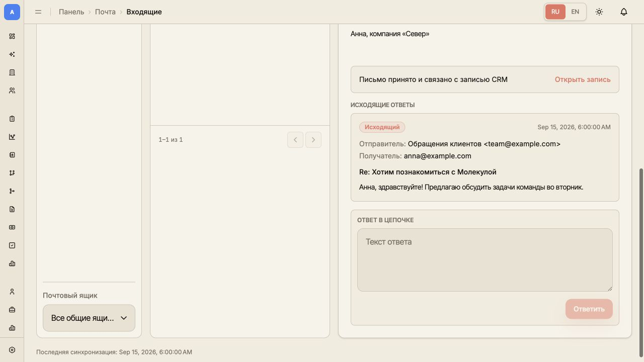The height and width of the screenshot is (362, 644).
Task: Expand the "Все общие ящи…" mailbox dropdown
Action: click(x=89, y=318)
